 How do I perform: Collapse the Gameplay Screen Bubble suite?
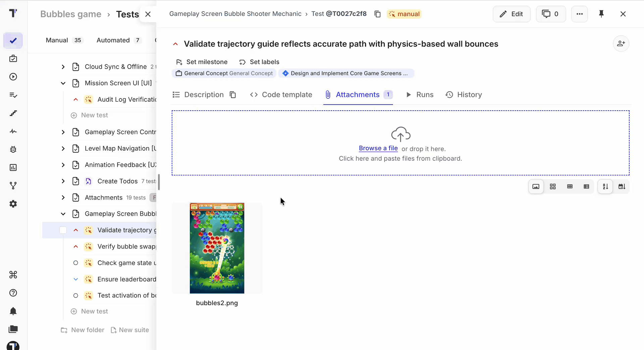point(63,214)
